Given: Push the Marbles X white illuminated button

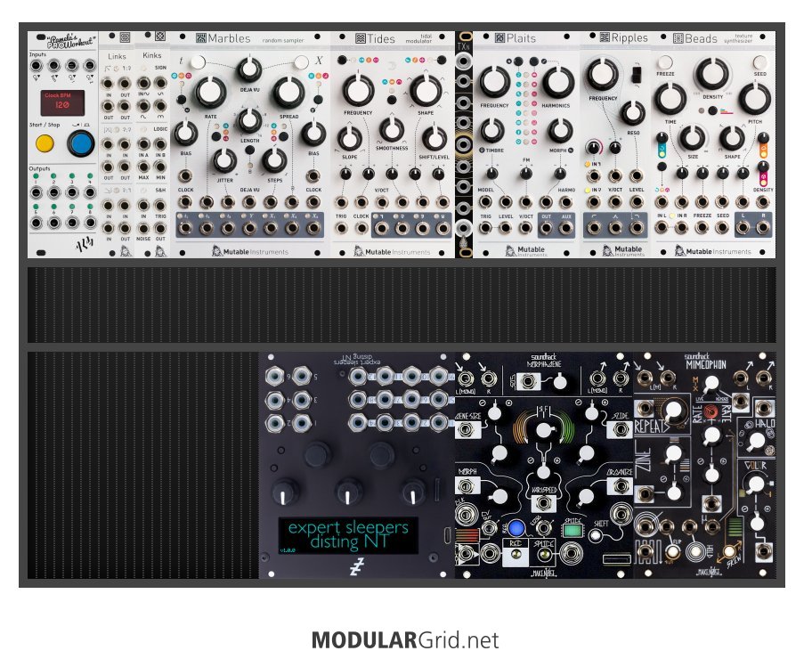Looking at the screenshot, I should pyautogui.click(x=302, y=62).
